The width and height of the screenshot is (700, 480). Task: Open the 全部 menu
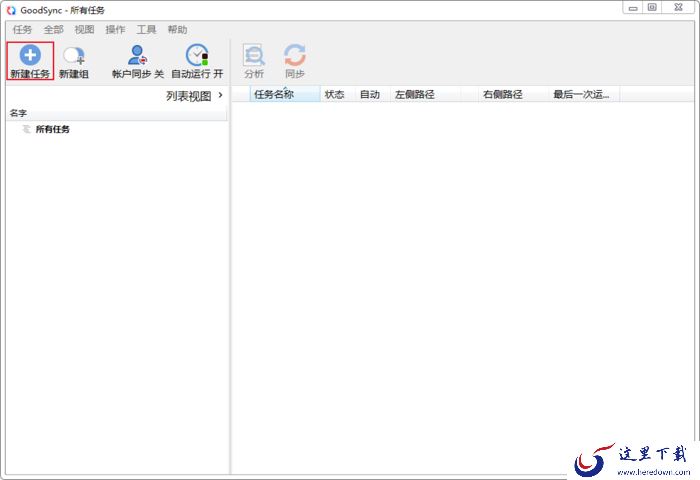click(x=54, y=29)
